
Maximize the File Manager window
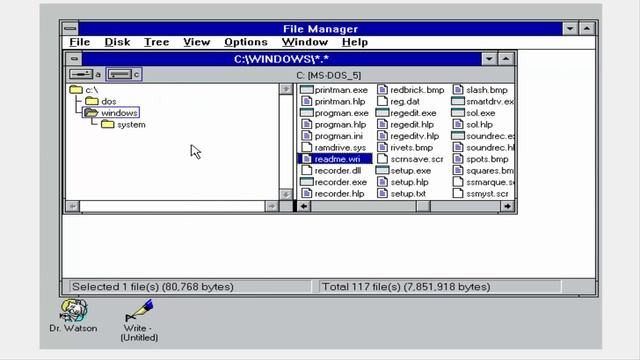pos(587,29)
